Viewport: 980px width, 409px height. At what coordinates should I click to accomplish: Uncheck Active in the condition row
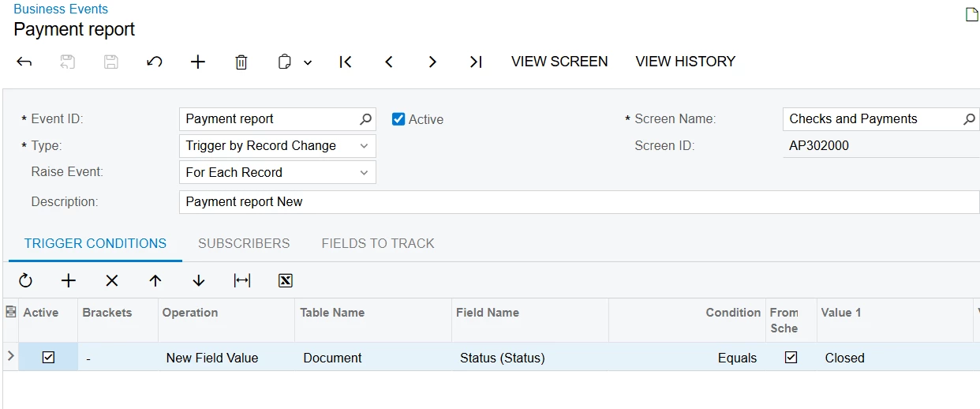48,358
